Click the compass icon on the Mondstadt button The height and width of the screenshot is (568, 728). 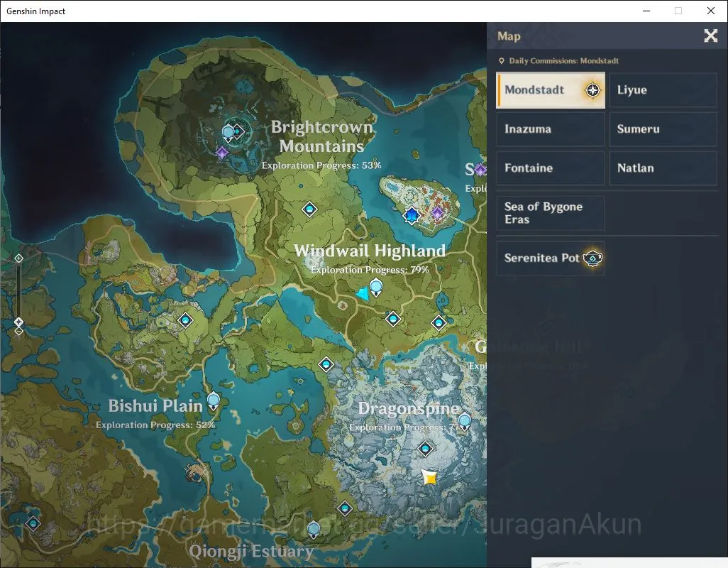coord(592,90)
